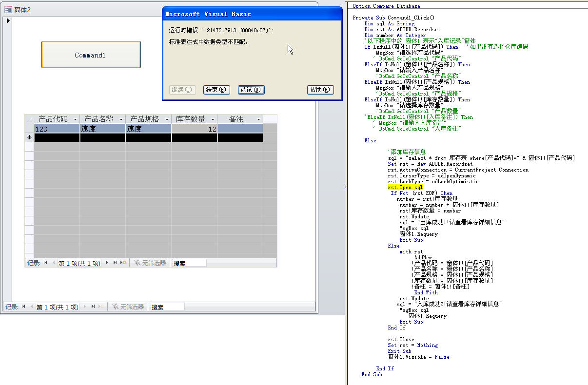Image resolution: width=588 pixels, height=385 pixels.
Task: Create new blank record in subform navigator
Action: pyautogui.click(x=123, y=263)
